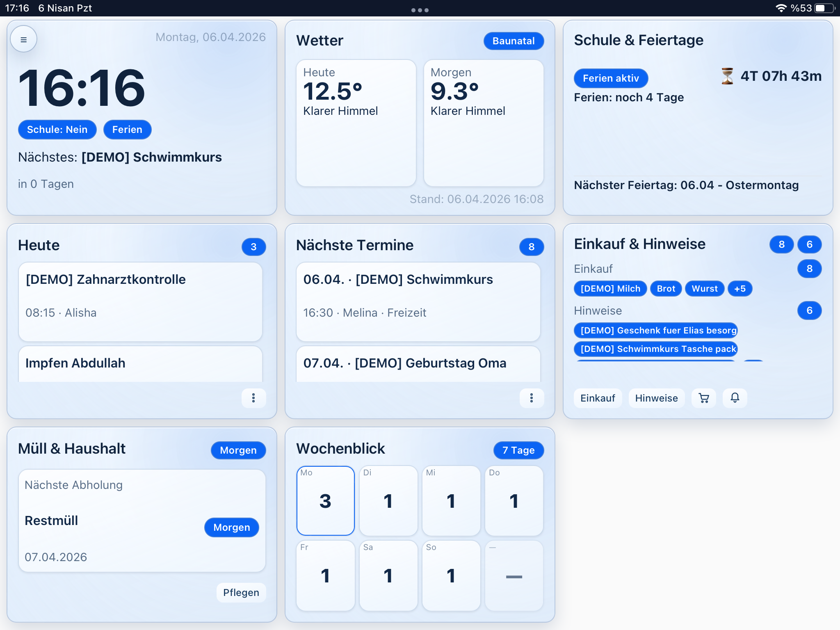This screenshot has width=840, height=630.
Task: Tap the battery indicator icon
Action: pyautogui.click(x=824, y=8)
